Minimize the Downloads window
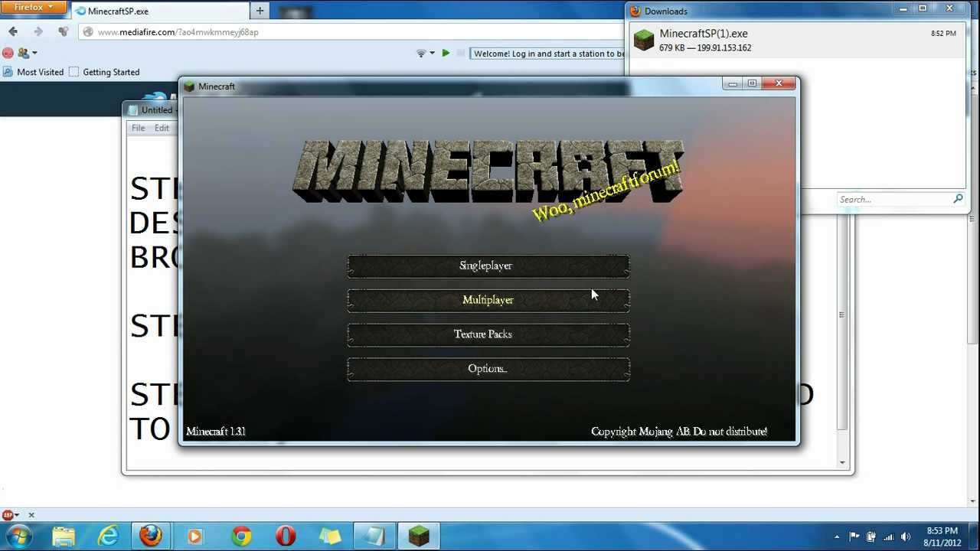The height and width of the screenshot is (551, 980). 903,8
